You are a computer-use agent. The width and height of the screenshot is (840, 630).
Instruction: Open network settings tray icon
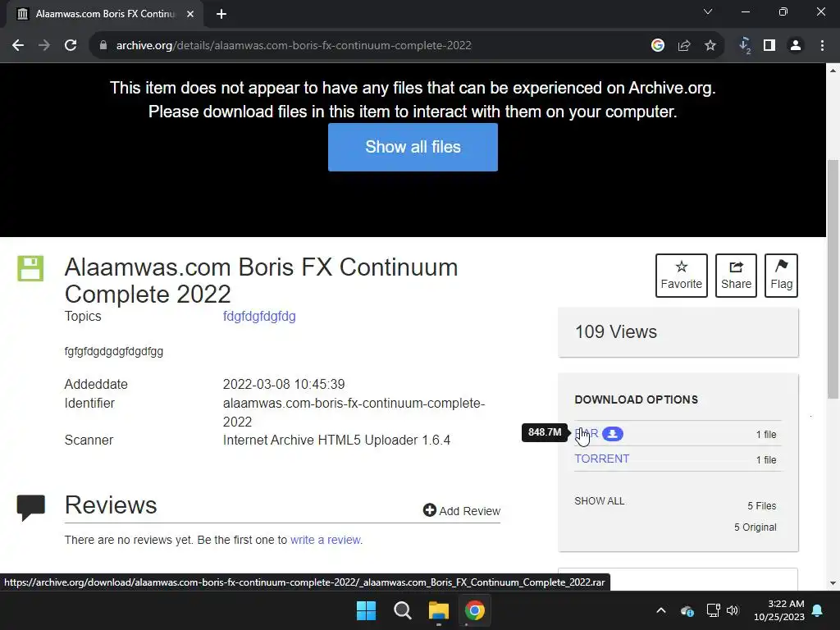point(713,610)
